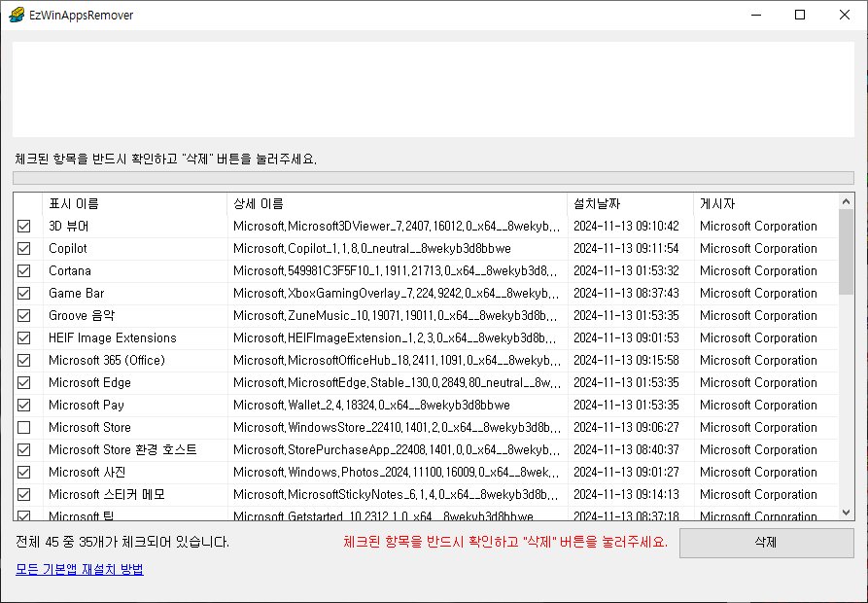Select Microsoft 스티커 메모 display name
Screen dimensions: 868x603
click(x=107, y=494)
